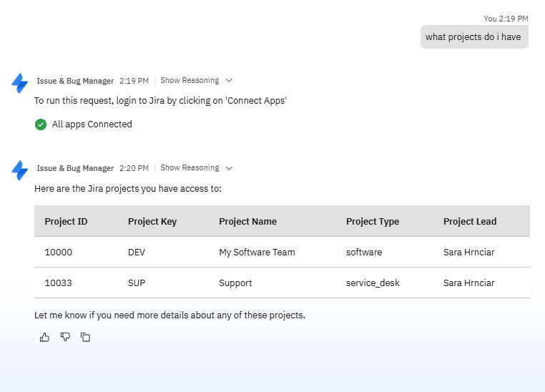Click the Issue & Bug Manager avatar at 2:20 PM
This screenshot has height=392, width=545.
click(x=20, y=170)
